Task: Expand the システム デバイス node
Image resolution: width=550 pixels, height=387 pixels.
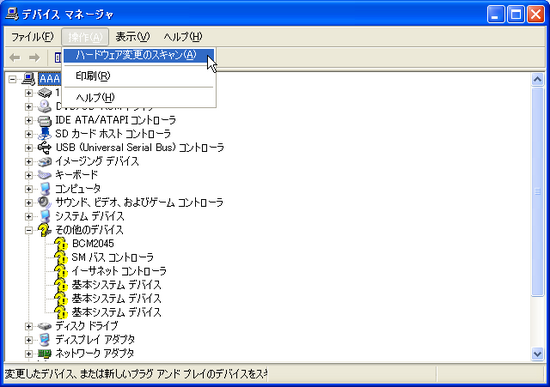Action: point(29,216)
